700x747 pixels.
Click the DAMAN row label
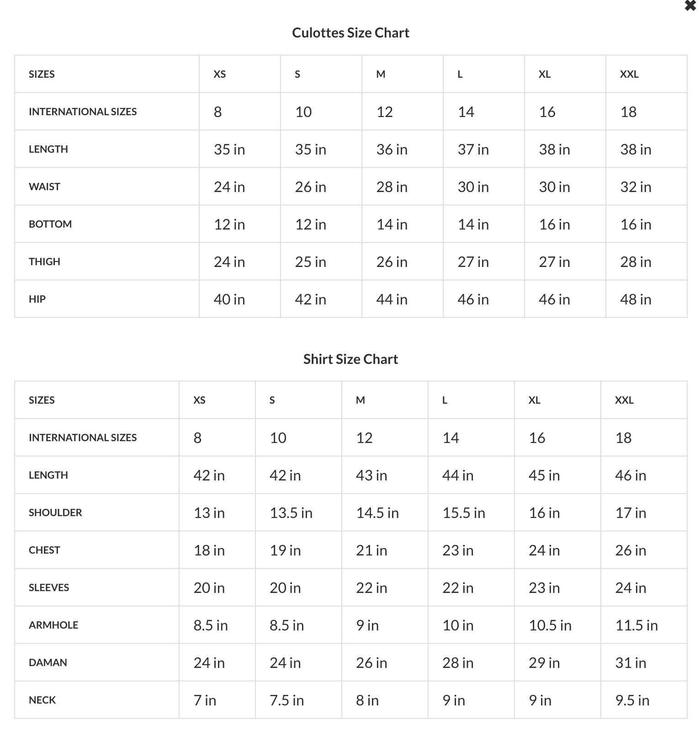coord(48,663)
